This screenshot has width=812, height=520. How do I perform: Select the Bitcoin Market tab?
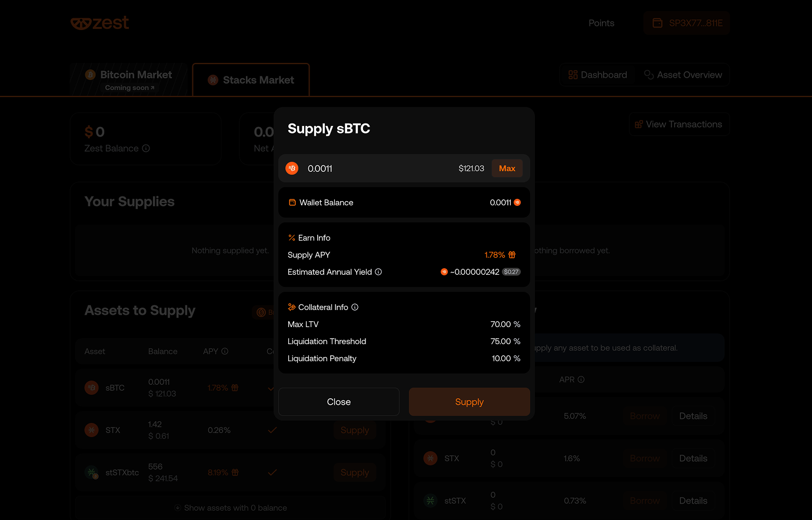(129, 79)
